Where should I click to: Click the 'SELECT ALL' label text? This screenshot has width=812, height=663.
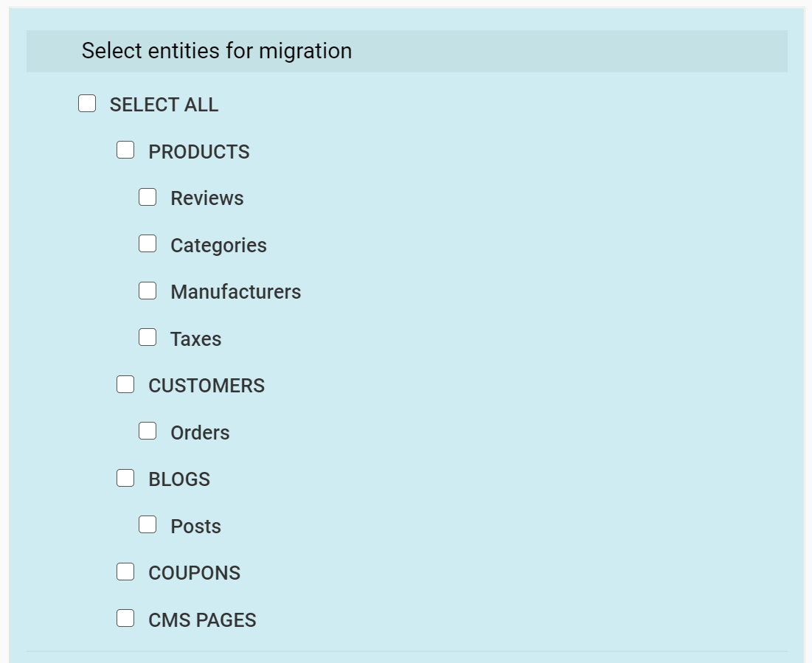164,105
